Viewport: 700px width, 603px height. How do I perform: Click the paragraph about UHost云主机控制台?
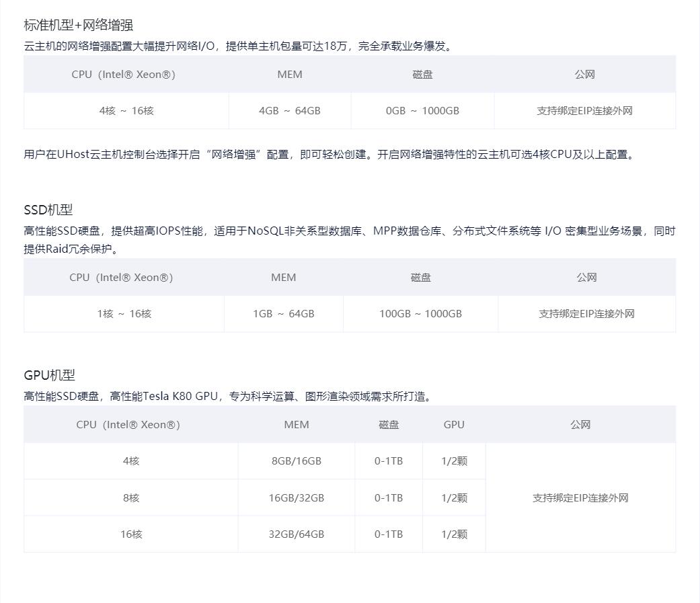pyautogui.click(x=329, y=155)
